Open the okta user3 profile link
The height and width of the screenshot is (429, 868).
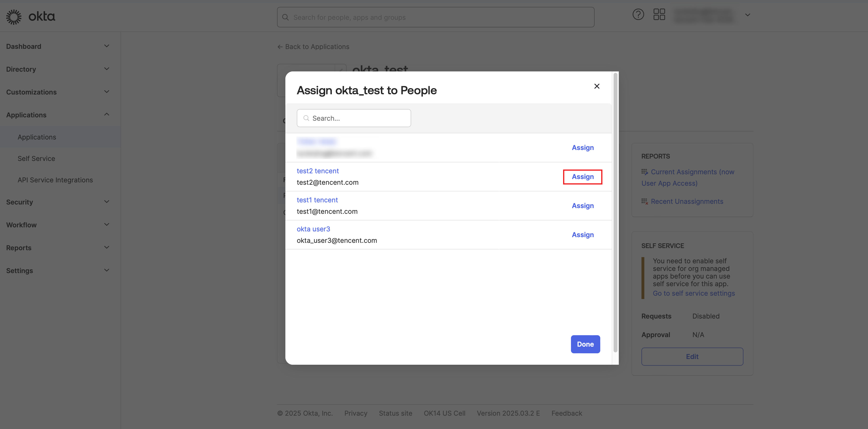click(x=313, y=229)
